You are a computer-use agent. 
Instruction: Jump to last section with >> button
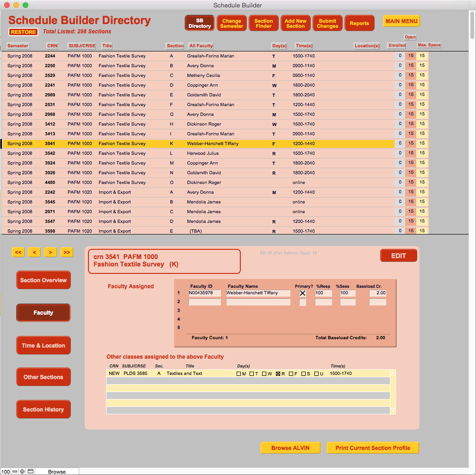(67, 252)
